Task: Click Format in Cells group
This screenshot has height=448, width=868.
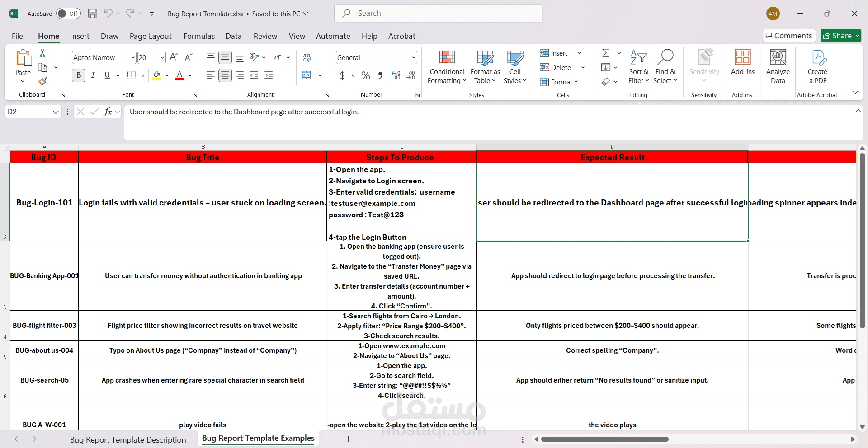Action: (559, 82)
